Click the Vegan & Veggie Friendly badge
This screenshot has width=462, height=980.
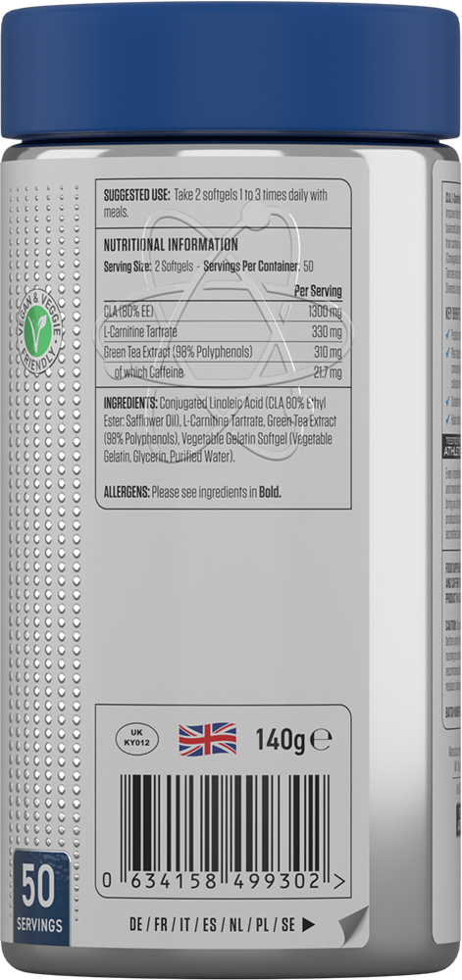(39, 328)
